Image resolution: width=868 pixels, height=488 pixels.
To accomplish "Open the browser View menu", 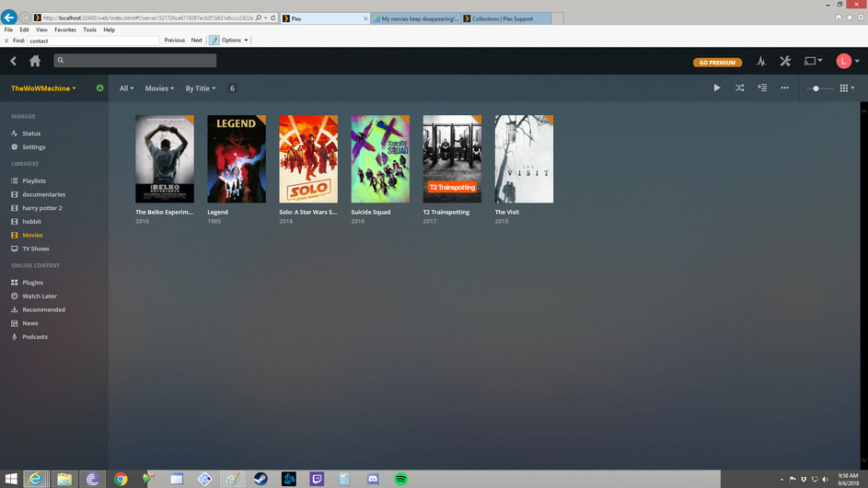I will (41, 29).
